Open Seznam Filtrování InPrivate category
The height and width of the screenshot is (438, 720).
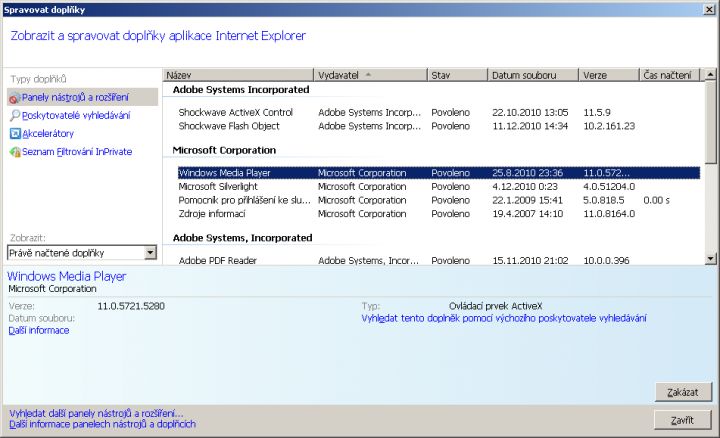(77, 152)
